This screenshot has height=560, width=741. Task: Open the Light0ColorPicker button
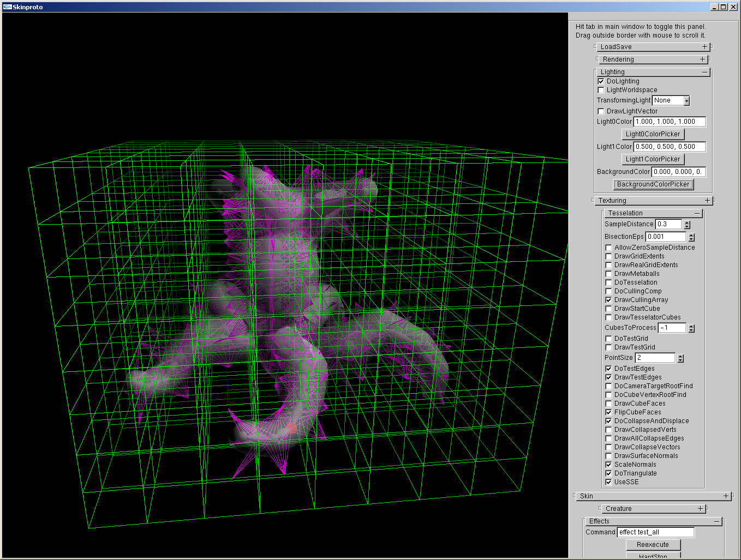653,134
